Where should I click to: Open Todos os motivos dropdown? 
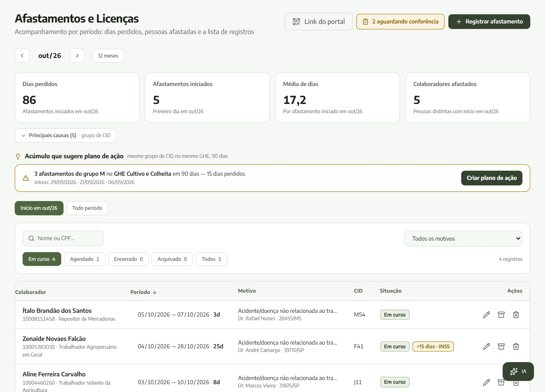tap(463, 239)
